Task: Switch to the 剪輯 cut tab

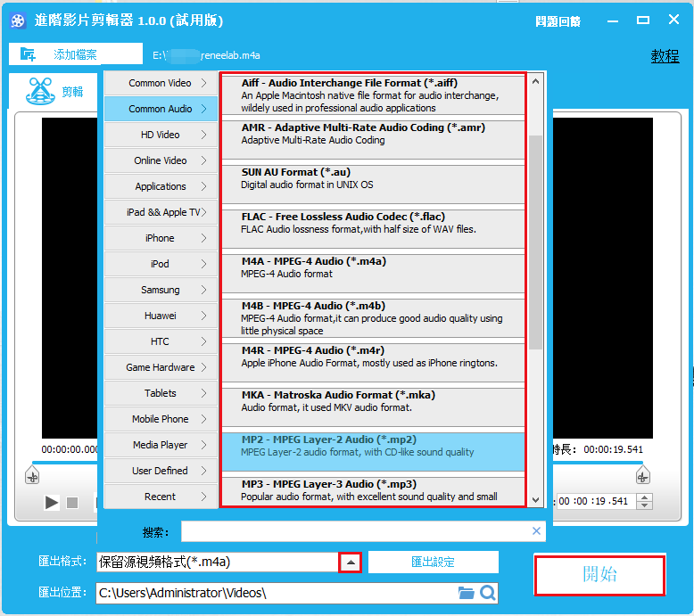Action: [54, 91]
